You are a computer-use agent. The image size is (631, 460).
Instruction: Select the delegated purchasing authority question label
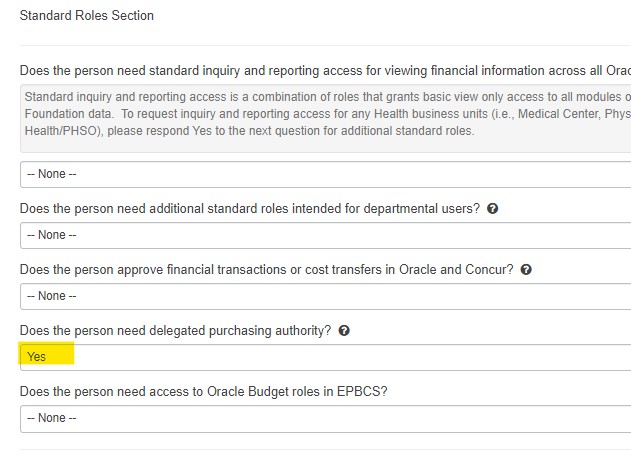[x=175, y=330]
